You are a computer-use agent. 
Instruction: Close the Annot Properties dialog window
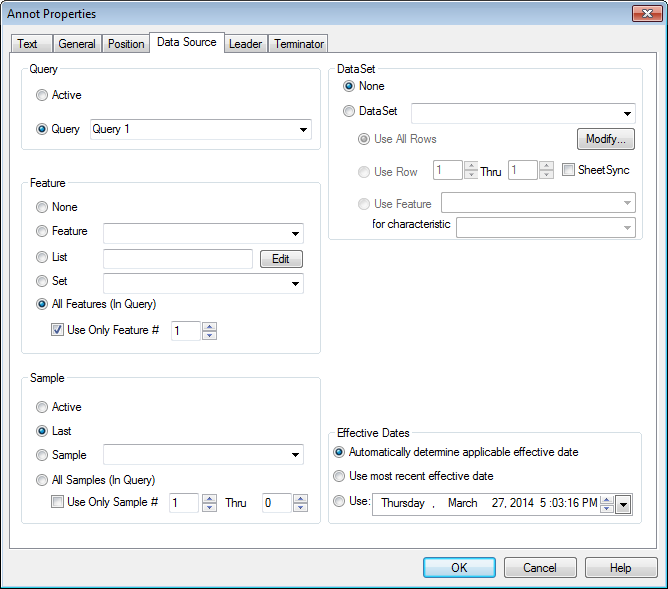[645, 13]
